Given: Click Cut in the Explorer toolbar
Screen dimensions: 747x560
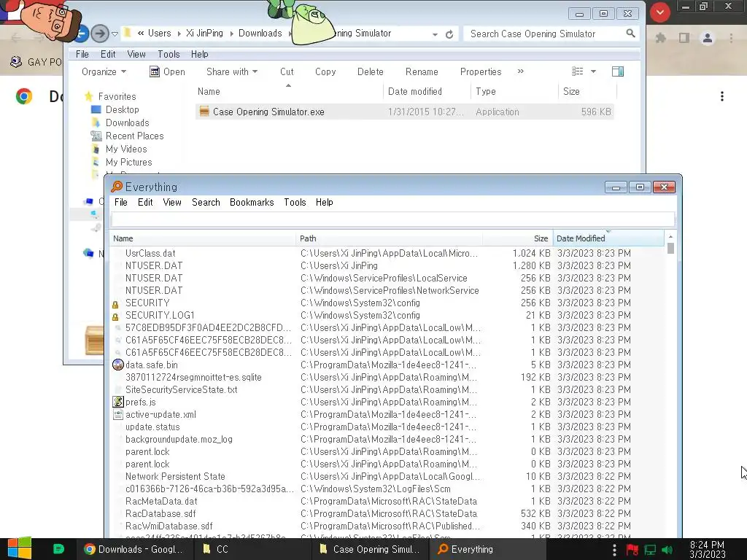Looking at the screenshot, I should pyautogui.click(x=287, y=71).
